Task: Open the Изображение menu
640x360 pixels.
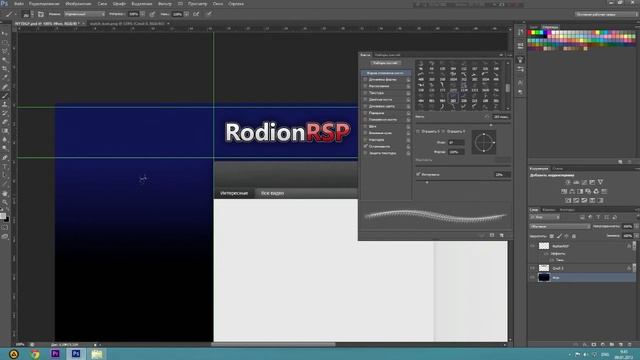Action: tap(78, 4)
